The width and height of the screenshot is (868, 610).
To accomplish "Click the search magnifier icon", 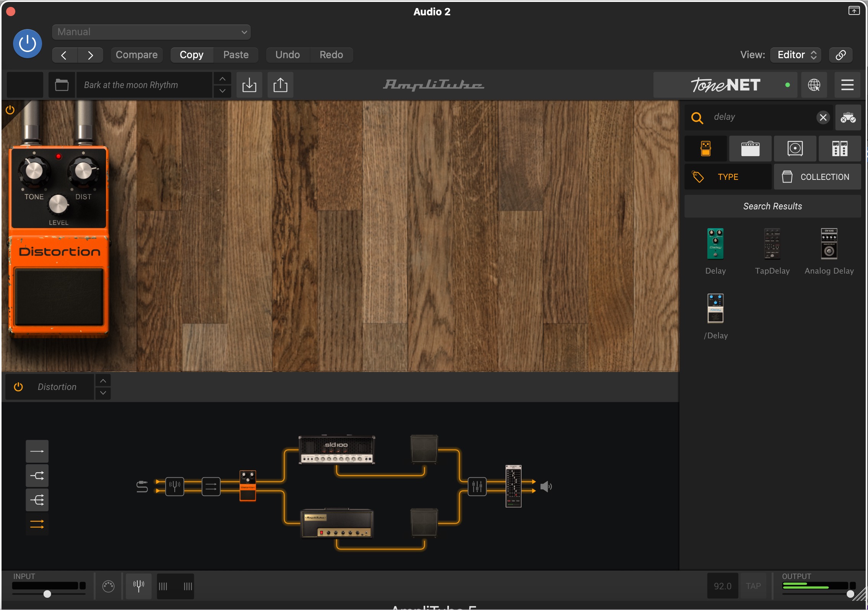I will click(697, 118).
